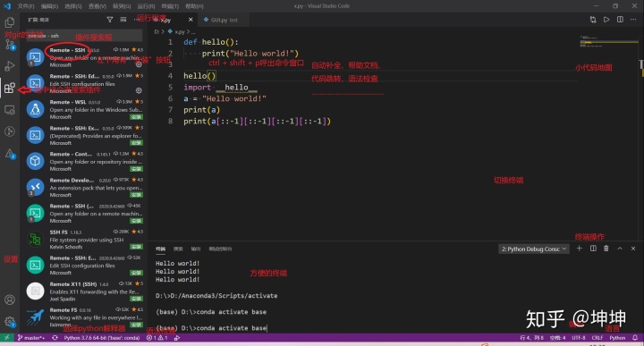Open the Help menu
Viewport: 644px width, 346px height.
point(194,6)
